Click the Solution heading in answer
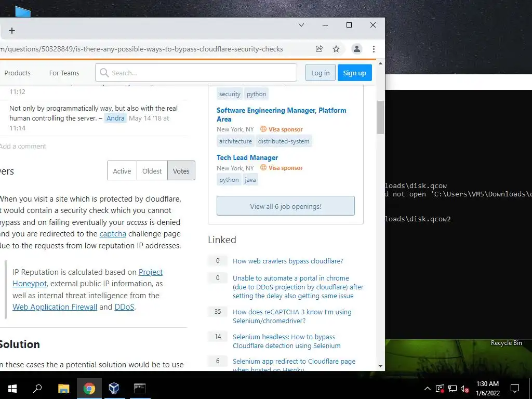The image size is (532, 399). tap(20, 345)
